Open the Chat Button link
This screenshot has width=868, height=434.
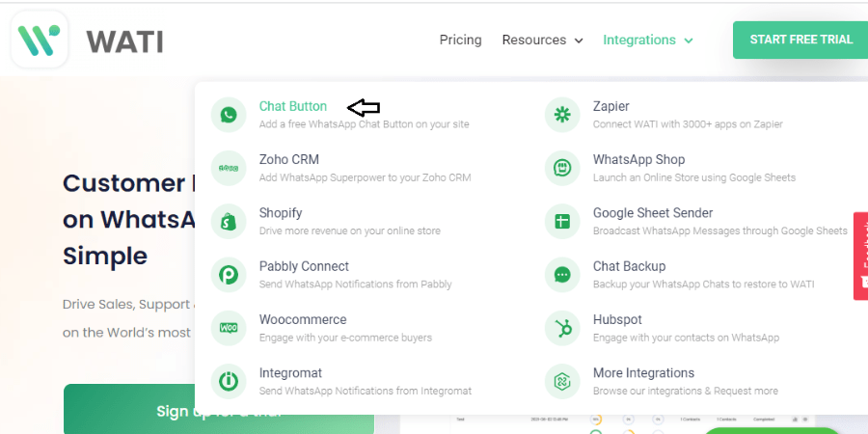coord(293,106)
